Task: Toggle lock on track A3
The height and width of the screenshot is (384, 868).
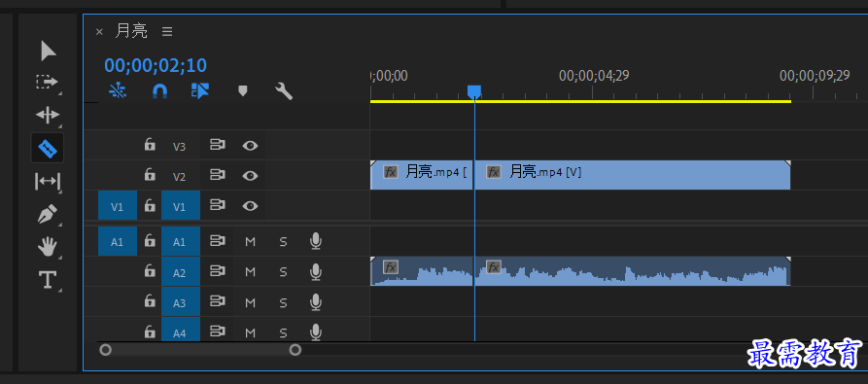Action: coord(150,301)
